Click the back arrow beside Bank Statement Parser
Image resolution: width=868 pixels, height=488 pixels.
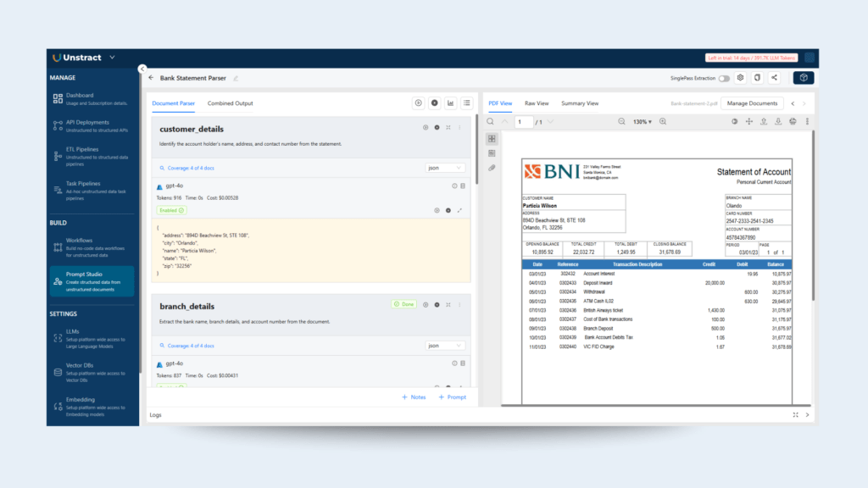[151, 78]
